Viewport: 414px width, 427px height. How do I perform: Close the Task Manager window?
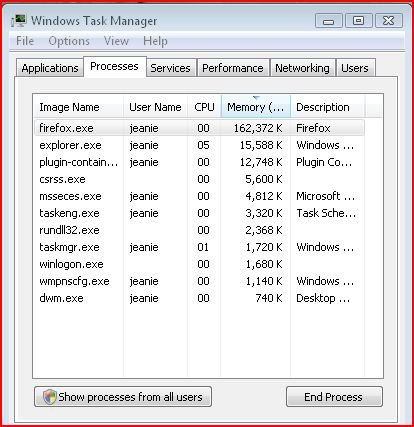pyautogui.click(x=389, y=21)
